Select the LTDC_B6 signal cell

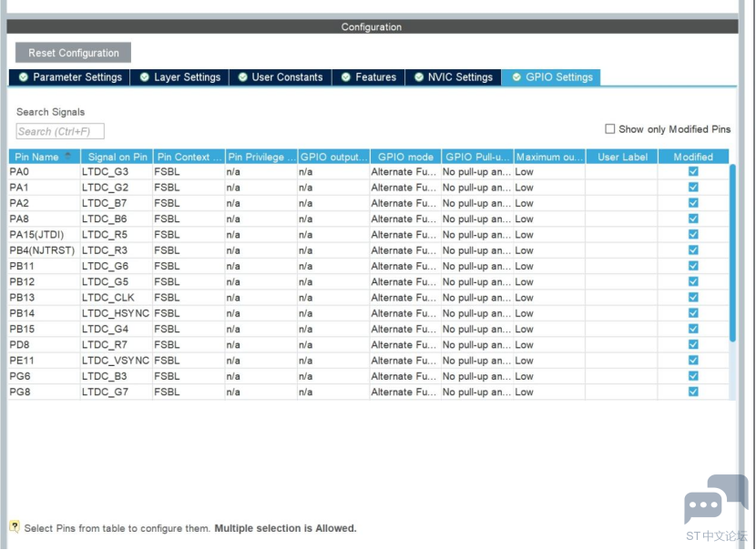coord(117,219)
